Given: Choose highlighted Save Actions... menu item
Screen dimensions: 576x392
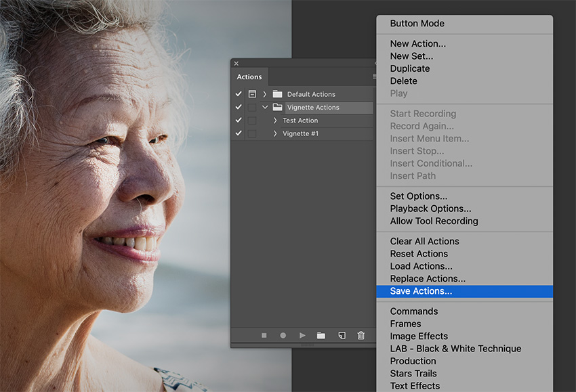Looking at the screenshot, I should (465, 291).
